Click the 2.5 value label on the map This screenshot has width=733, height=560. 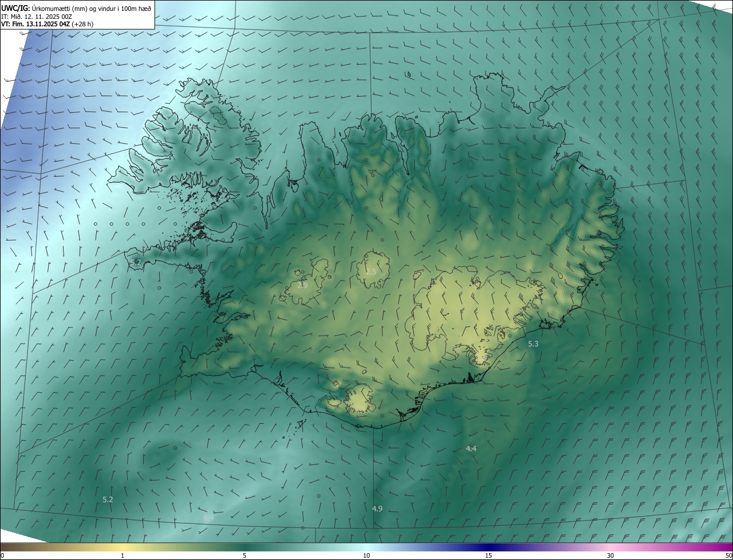pyautogui.click(x=371, y=271)
